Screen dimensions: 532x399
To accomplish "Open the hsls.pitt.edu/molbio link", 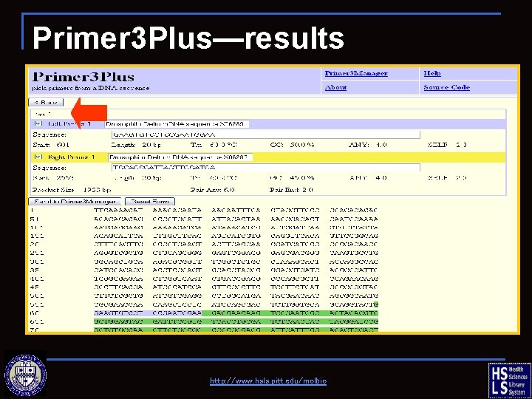I will [268, 381].
